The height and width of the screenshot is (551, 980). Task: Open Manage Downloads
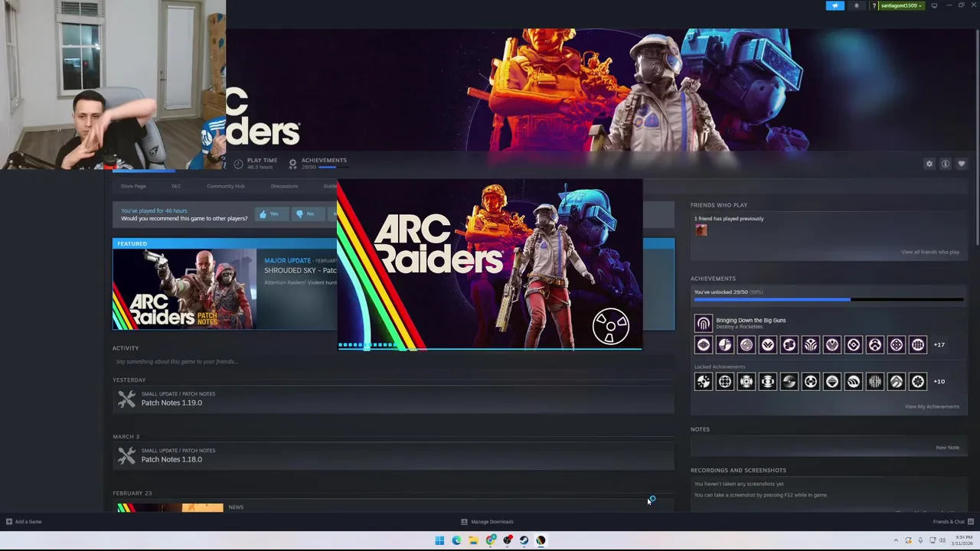click(x=487, y=522)
